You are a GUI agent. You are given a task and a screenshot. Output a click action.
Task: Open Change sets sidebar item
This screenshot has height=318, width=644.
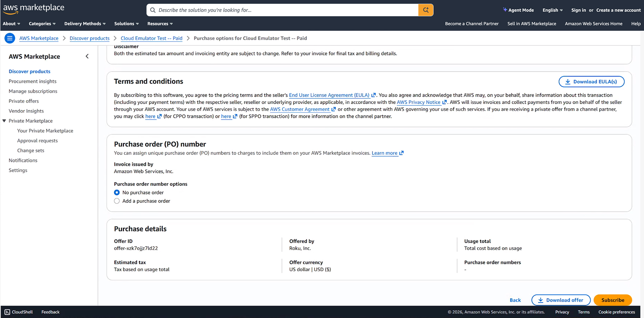coord(31,150)
